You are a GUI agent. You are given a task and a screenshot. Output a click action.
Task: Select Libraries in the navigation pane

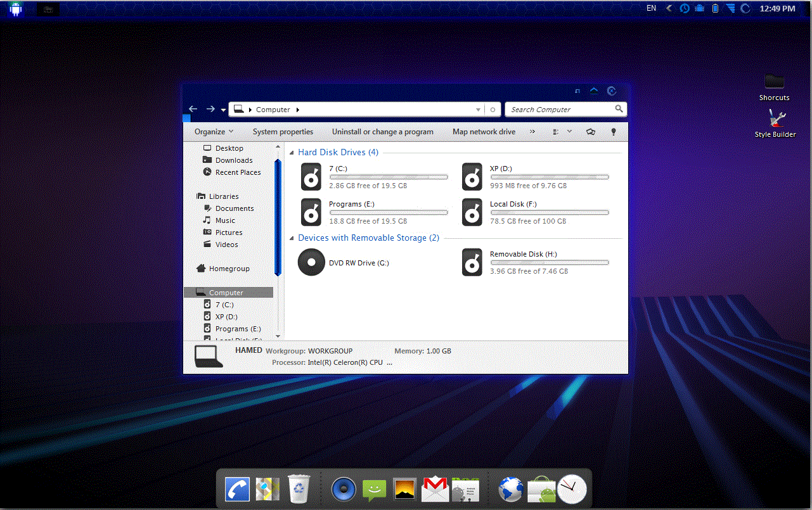point(217,196)
